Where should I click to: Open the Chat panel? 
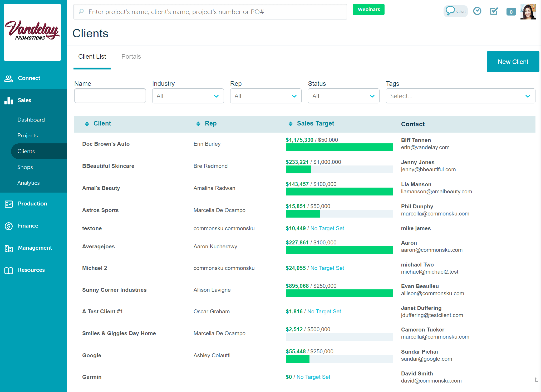click(x=455, y=11)
